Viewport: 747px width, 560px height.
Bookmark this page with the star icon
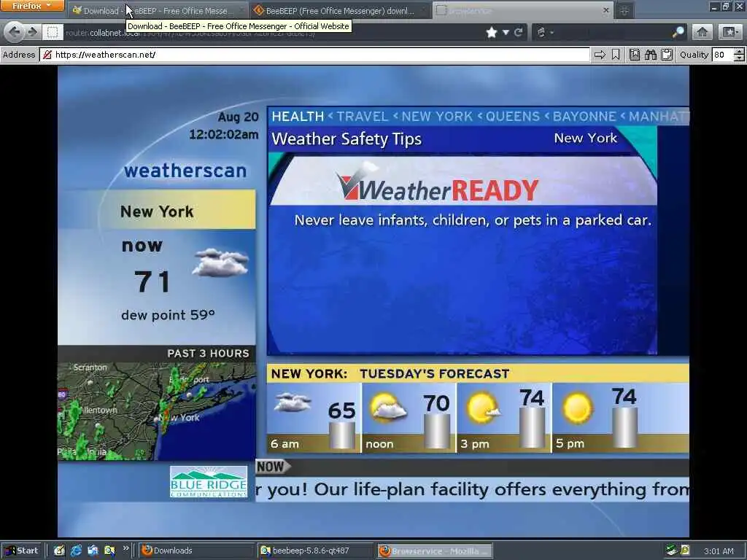click(x=492, y=32)
